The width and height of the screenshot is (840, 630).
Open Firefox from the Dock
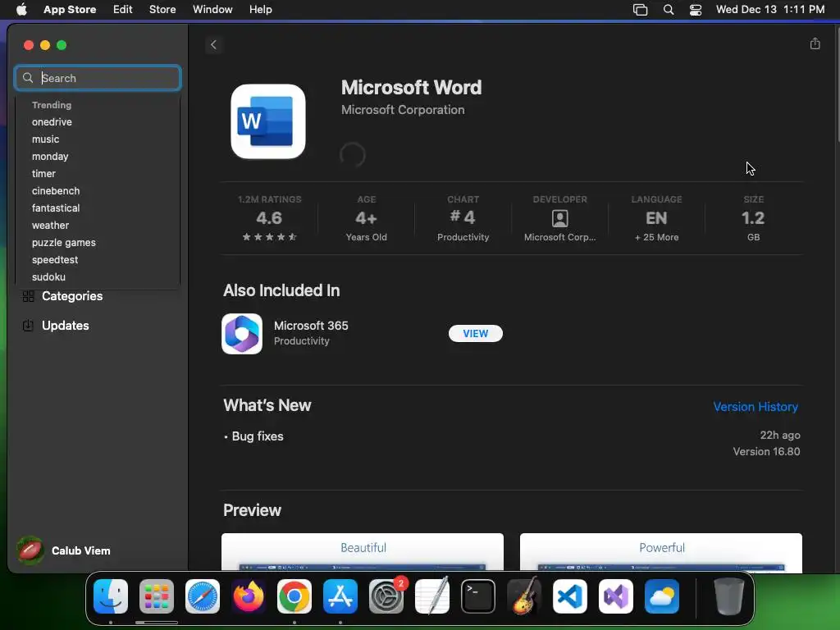click(x=249, y=596)
